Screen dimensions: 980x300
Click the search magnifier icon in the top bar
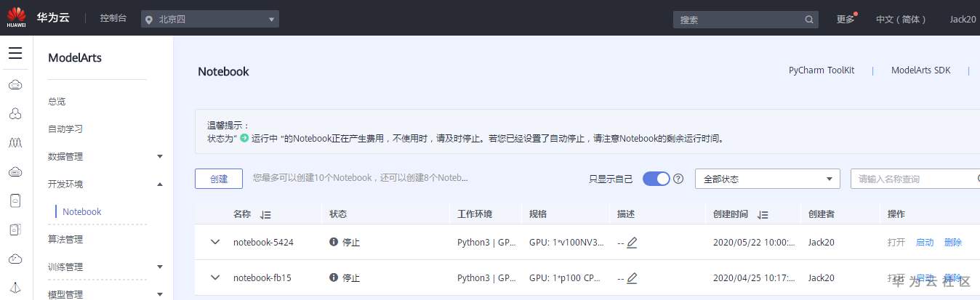pyautogui.click(x=809, y=20)
